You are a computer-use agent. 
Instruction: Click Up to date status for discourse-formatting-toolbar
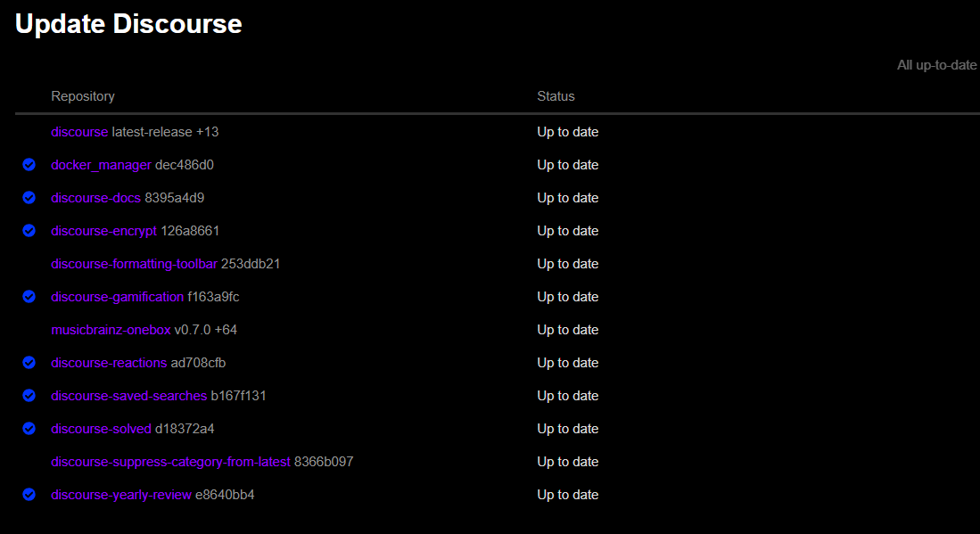pyautogui.click(x=567, y=264)
